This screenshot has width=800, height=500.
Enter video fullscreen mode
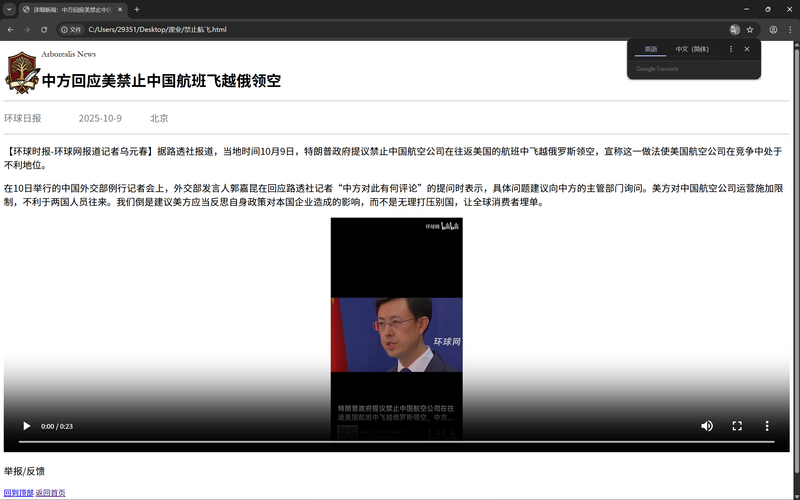[x=737, y=426]
